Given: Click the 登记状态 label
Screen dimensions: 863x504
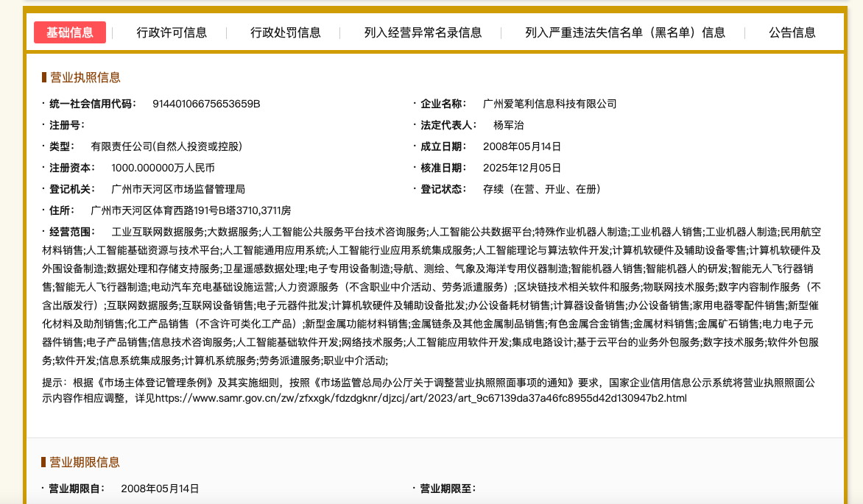Looking at the screenshot, I should pos(443,189).
